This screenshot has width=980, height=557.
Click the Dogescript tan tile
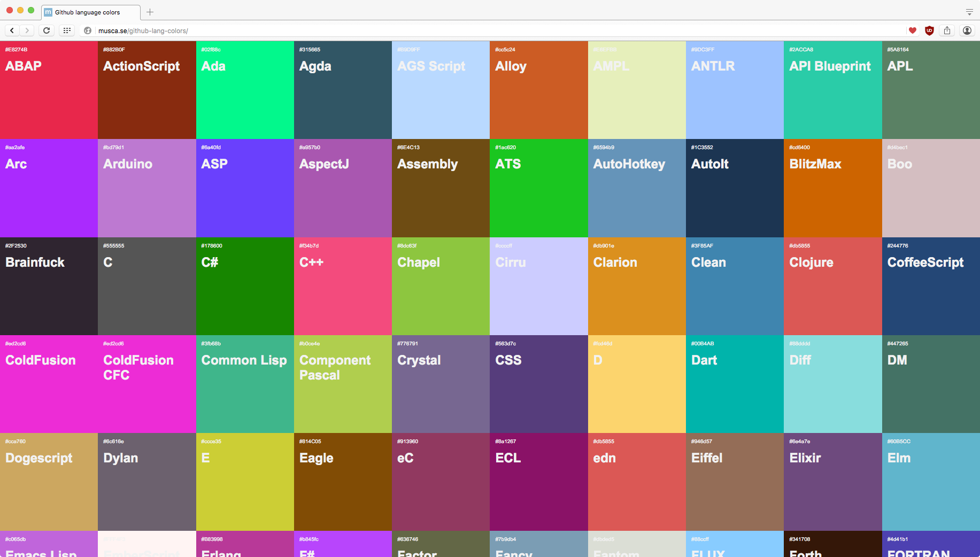pyautogui.click(x=49, y=482)
